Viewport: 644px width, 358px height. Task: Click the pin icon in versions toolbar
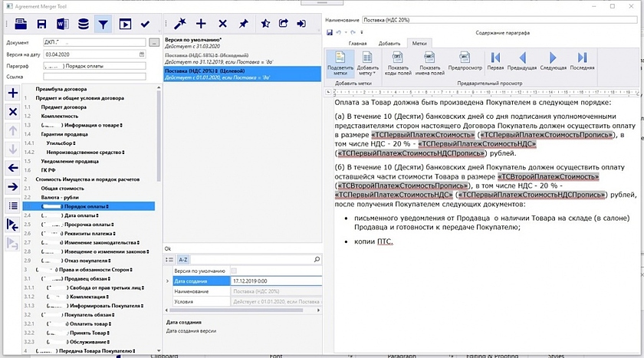pyautogui.click(x=243, y=24)
